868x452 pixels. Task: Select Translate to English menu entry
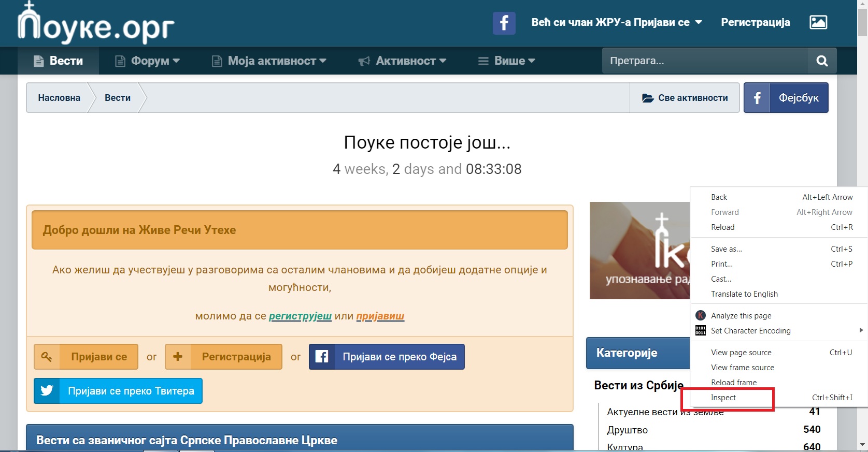[x=779, y=294]
